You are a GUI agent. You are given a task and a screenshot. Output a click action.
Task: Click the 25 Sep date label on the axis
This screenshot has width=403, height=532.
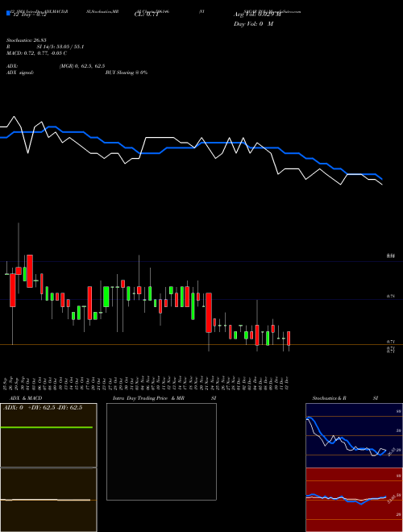(6, 383)
